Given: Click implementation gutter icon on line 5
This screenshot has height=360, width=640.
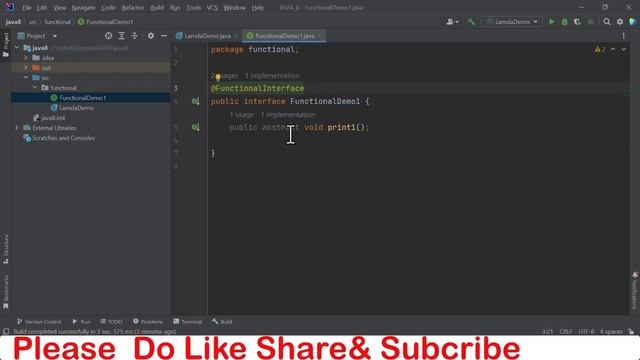Looking at the screenshot, I should (196, 127).
